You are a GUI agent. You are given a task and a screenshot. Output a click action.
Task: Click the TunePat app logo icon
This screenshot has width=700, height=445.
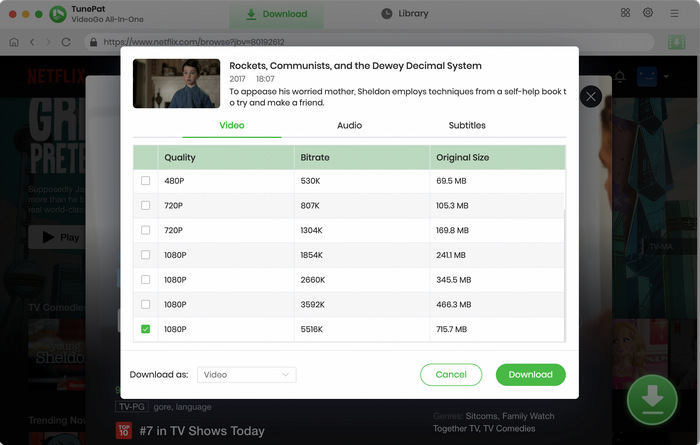(58, 14)
